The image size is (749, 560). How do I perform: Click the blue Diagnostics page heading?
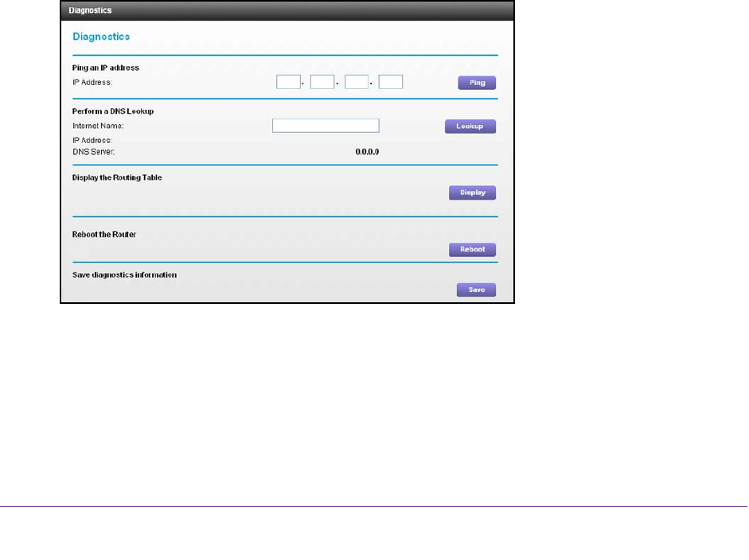coord(101,37)
